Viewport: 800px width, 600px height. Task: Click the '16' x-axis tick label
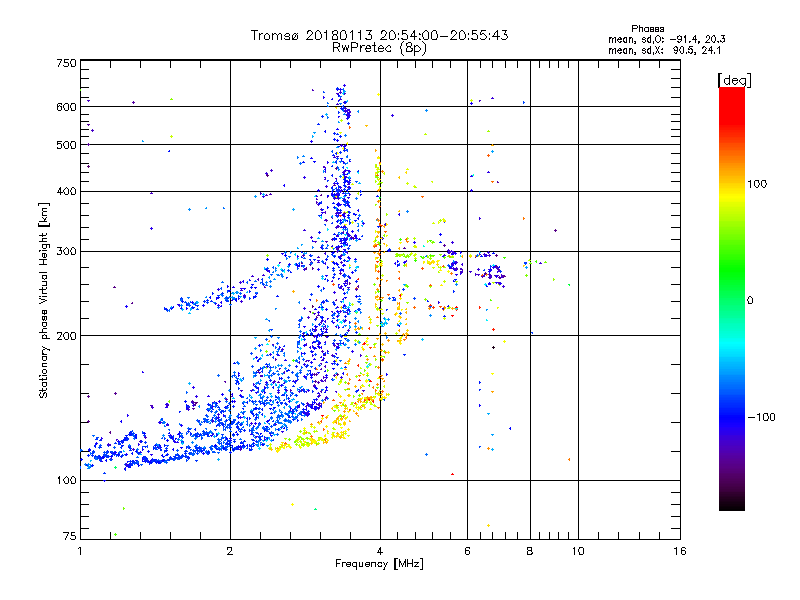pyautogui.click(x=680, y=551)
